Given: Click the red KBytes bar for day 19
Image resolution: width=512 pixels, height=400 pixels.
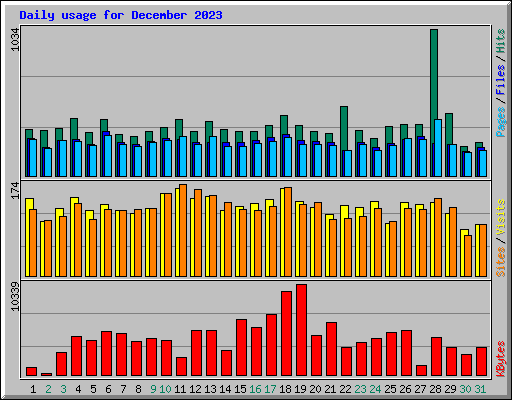Looking at the screenshot, I should tap(301, 330).
